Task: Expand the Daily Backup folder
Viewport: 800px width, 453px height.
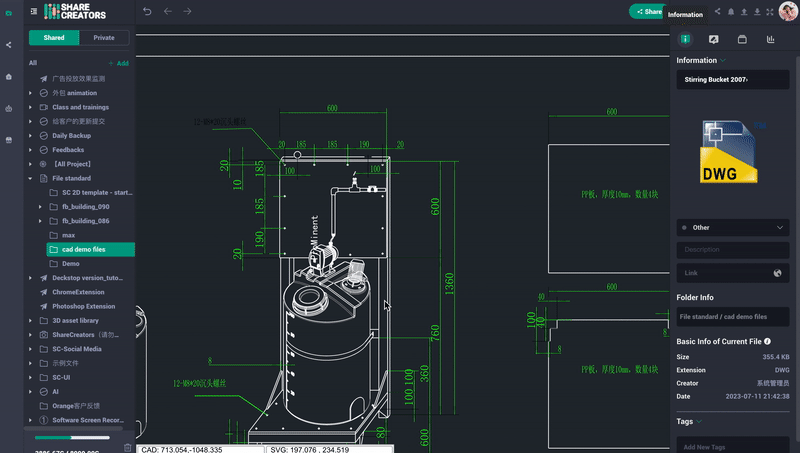Action: click(x=30, y=136)
